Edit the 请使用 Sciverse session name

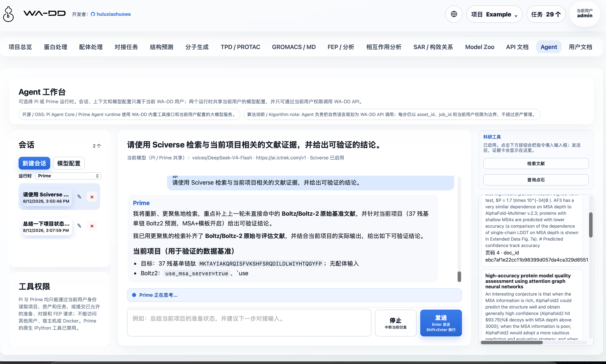pyautogui.click(x=79, y=197)
